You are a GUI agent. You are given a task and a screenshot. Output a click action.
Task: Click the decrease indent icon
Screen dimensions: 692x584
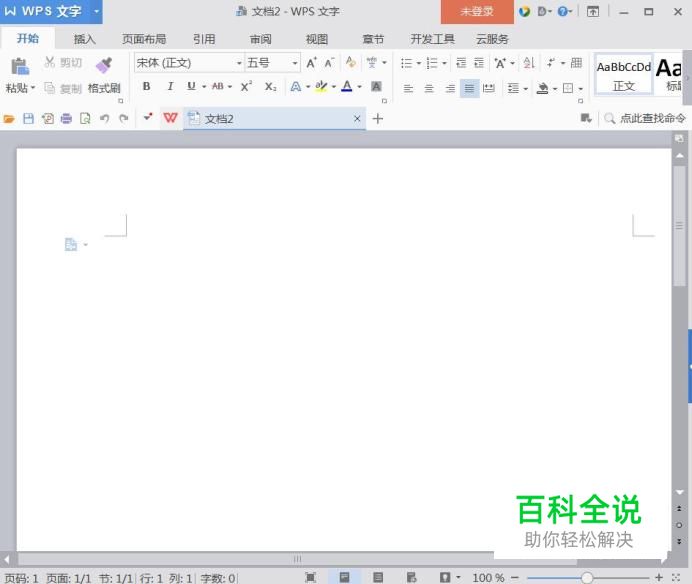pyautogui.click(x=461, y=63)
